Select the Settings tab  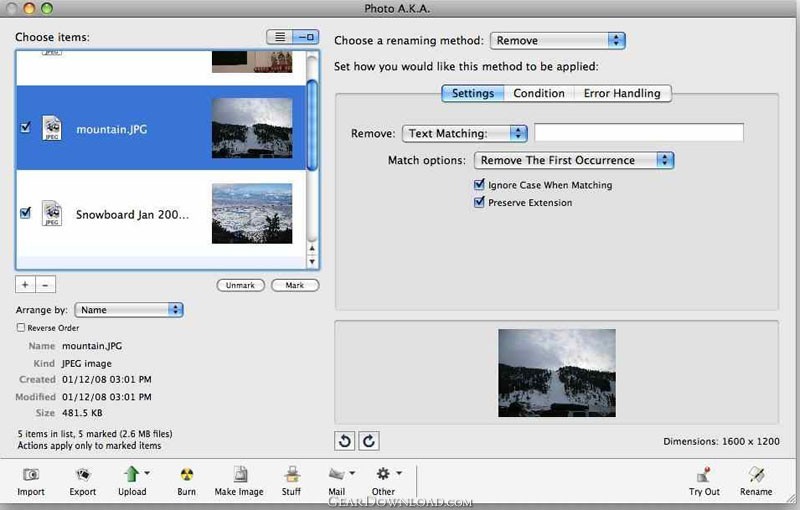[x=473, y=93]
